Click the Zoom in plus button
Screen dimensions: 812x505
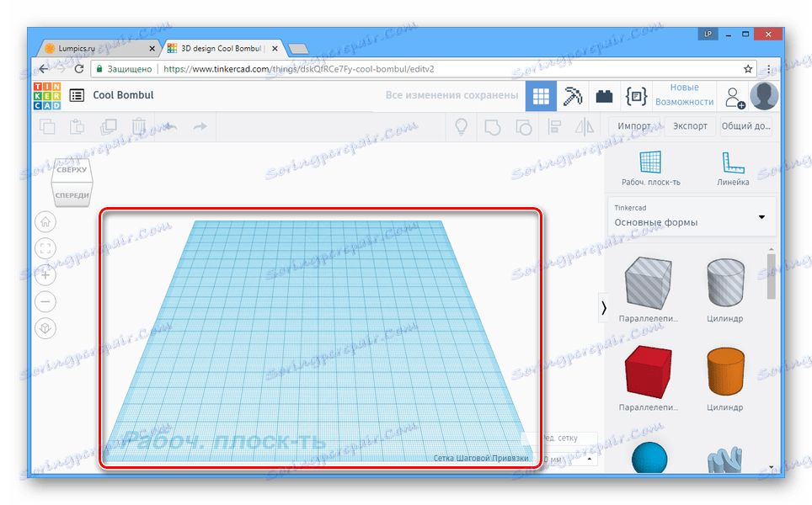click(45, 274)
